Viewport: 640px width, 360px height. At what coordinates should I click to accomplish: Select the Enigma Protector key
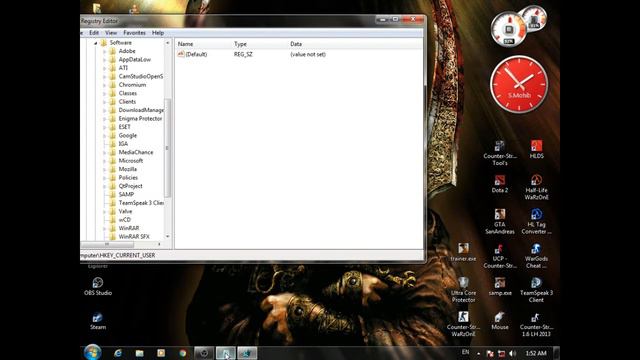[140, 118]
